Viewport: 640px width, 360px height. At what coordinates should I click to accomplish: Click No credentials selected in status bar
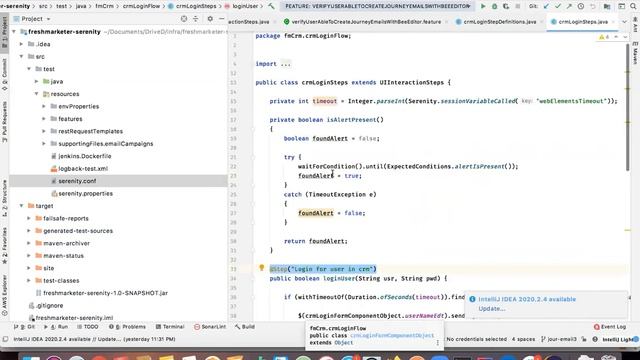tap(476, 339)
